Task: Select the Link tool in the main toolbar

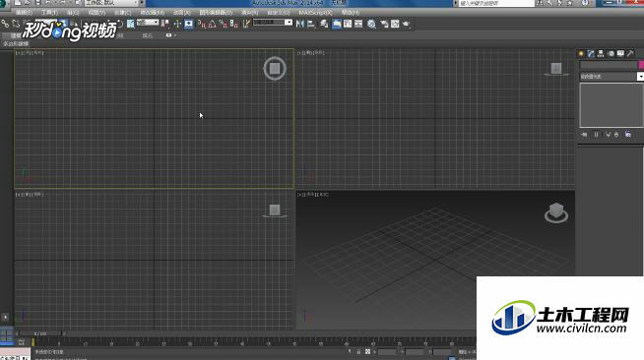Action: click(5, 24)
